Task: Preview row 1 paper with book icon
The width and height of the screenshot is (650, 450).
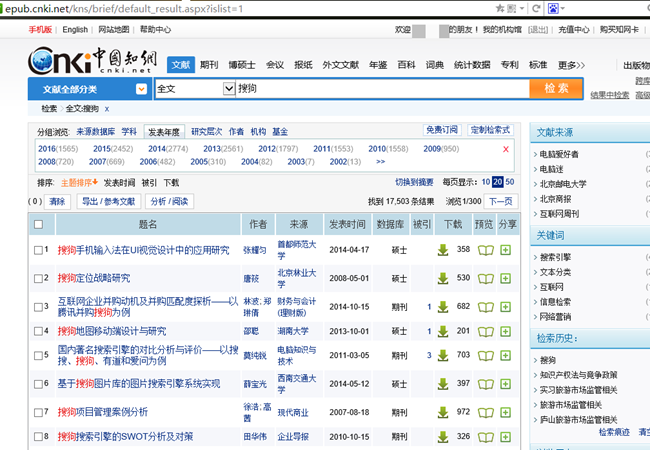Action: pos(485,250)
